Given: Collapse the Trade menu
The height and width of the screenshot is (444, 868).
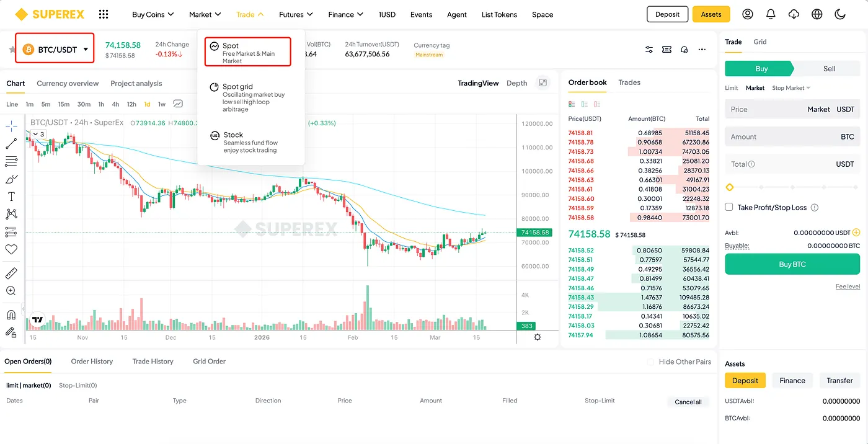Looking at the screenshot, I should coord(250,14).
